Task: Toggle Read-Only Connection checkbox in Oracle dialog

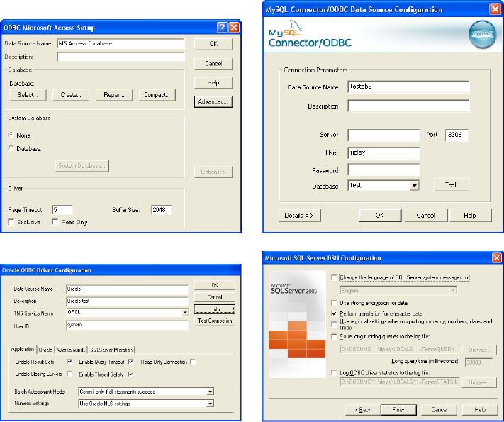Action: click(193, 362)
